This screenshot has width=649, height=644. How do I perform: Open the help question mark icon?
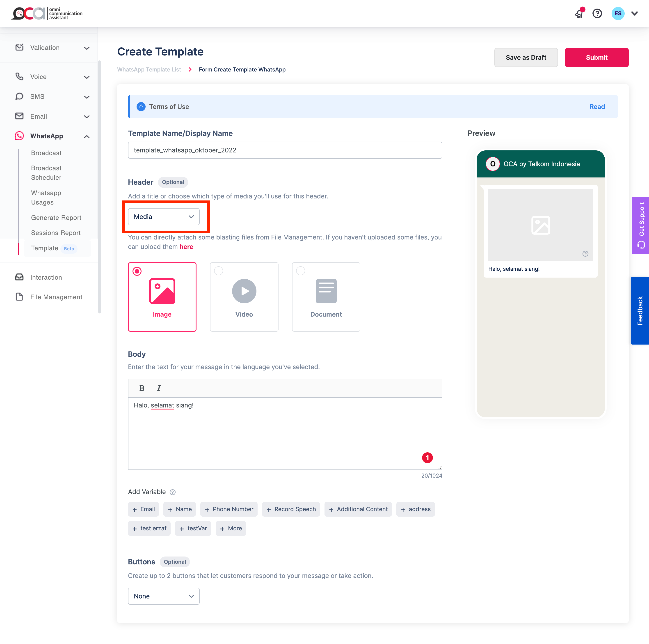[597, 14]
